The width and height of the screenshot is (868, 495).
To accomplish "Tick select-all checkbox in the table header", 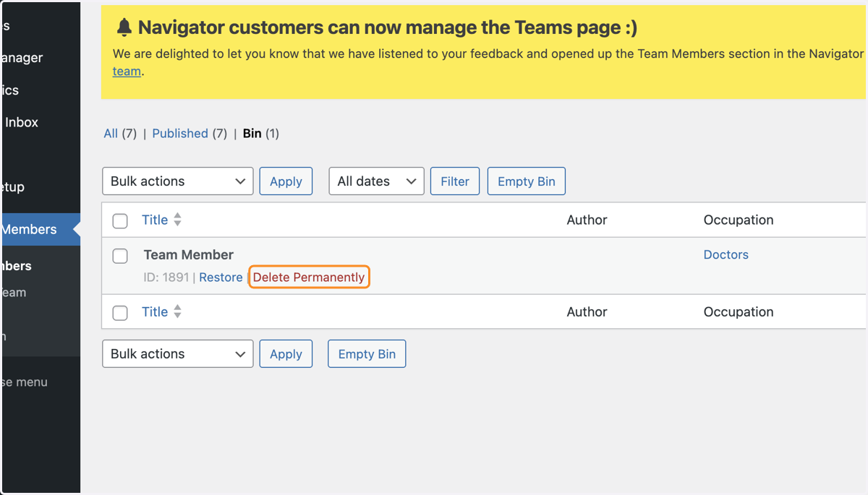I will 120,221.
